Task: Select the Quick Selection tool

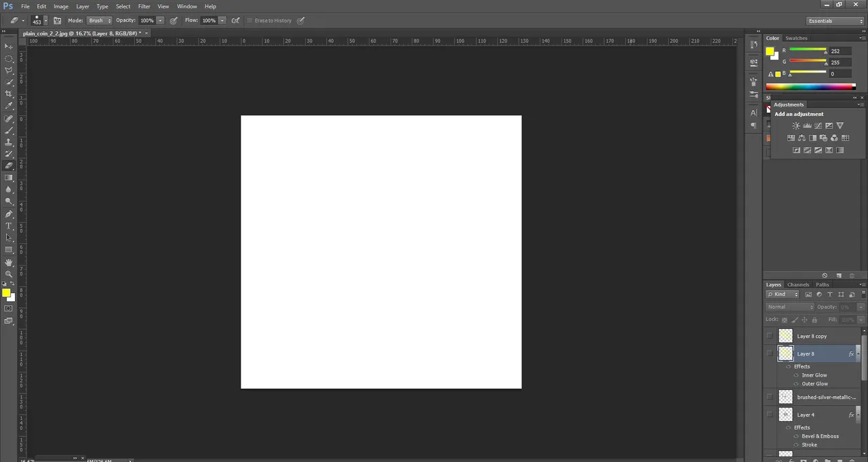Action: click(9, 82)
